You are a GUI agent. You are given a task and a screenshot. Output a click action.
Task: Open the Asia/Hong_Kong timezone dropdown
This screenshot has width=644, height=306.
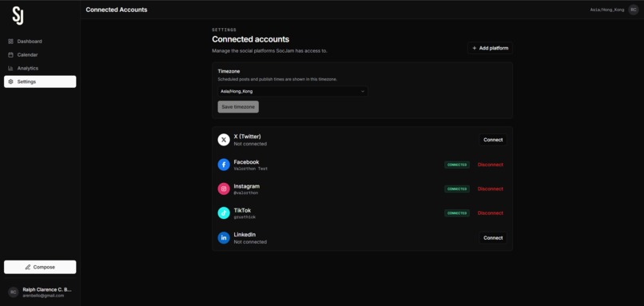point(292,91)
